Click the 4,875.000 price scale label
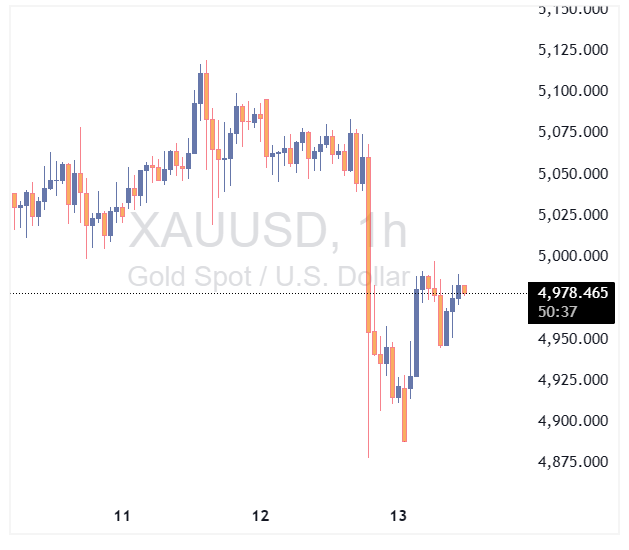629x550 pixels. (x=573, y=461)
